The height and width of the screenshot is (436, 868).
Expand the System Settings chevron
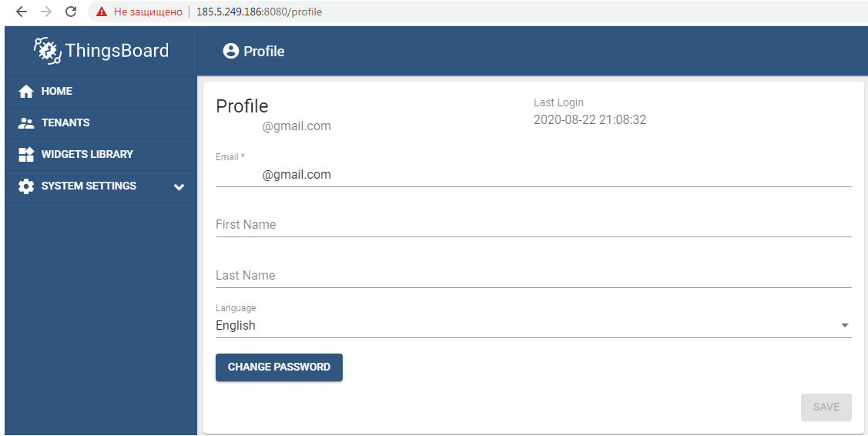click(179, 186)
